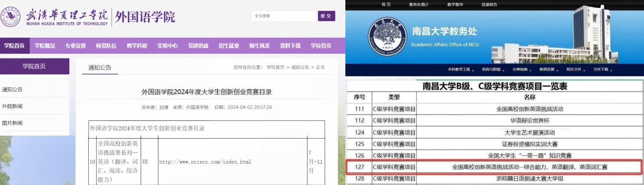Click the 类型 column header
The width and height of the screenshot is (644, 185).
tap(394, 97)
